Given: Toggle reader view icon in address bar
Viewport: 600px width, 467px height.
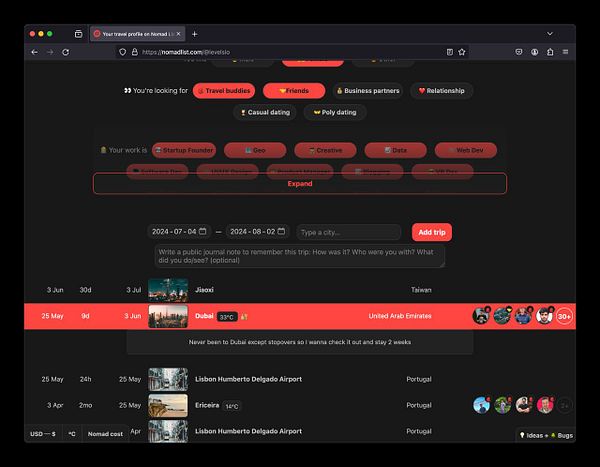Looking at the screenshot, I should (450, 52).
